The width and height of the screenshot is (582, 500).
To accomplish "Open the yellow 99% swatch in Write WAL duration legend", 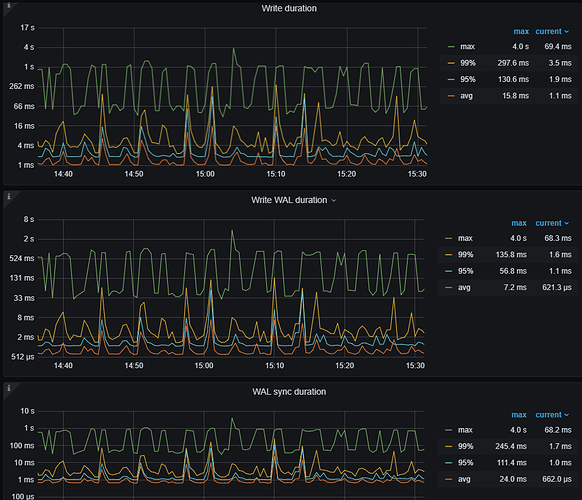I will coord(449,255).
